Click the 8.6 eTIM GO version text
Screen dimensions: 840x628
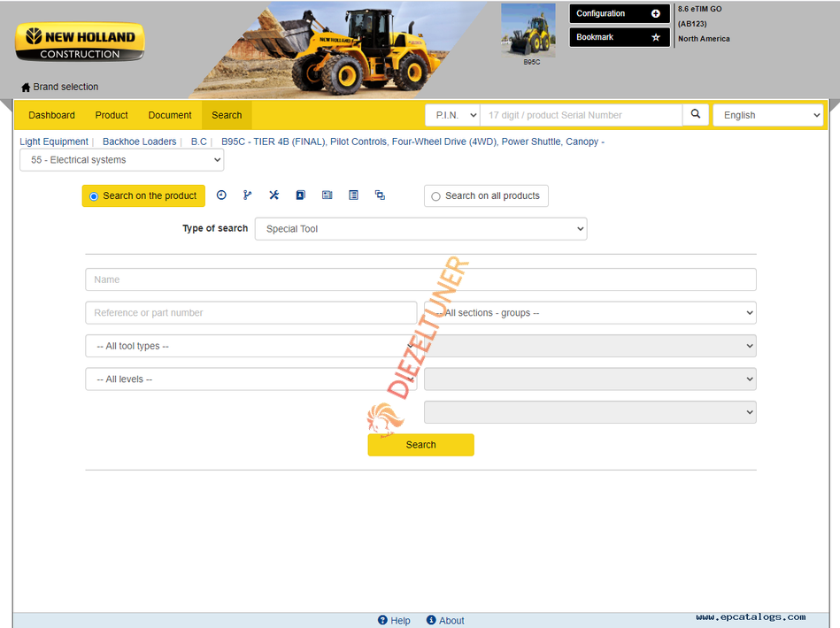(699, 9)
